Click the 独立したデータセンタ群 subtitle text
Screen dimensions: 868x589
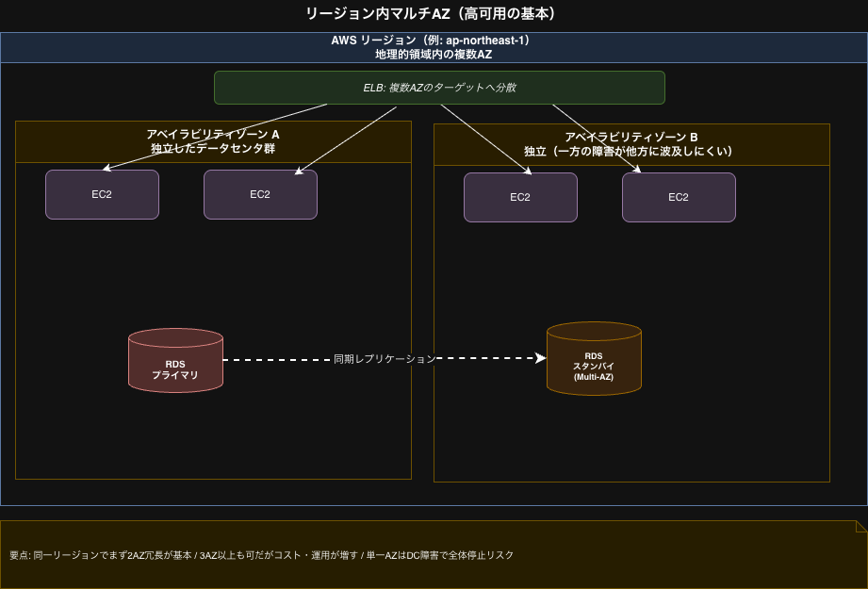pyautogui.click(x=212, y=150)
